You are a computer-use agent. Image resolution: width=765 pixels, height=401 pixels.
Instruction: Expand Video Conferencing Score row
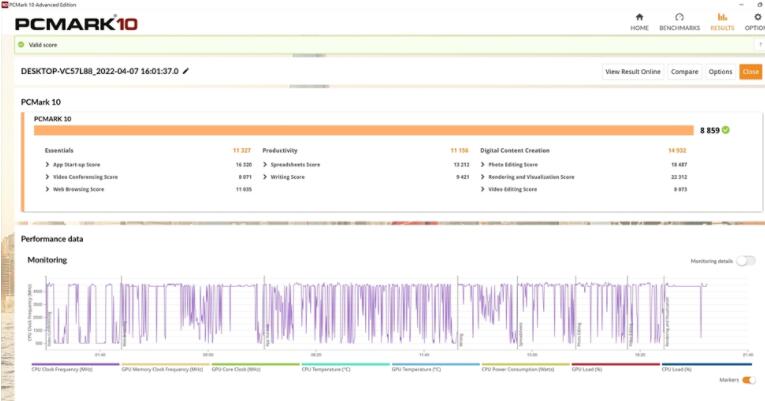pos(47,177)
